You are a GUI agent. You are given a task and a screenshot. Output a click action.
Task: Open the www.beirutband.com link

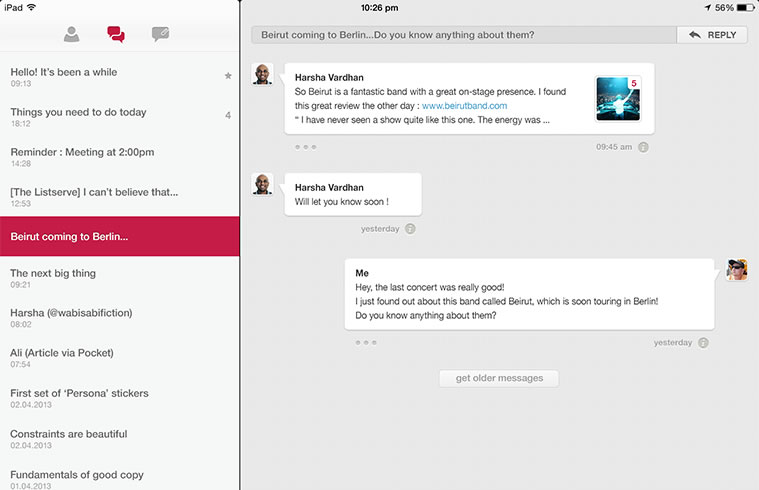(464, 106)
